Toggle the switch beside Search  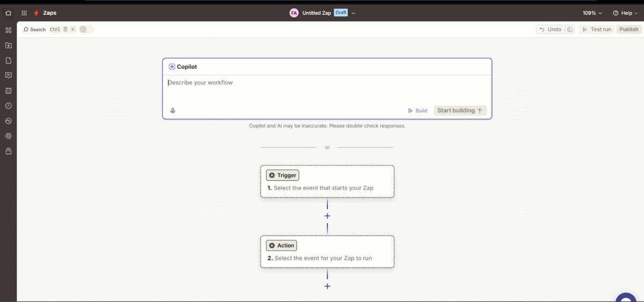click(x=86, y=30)
